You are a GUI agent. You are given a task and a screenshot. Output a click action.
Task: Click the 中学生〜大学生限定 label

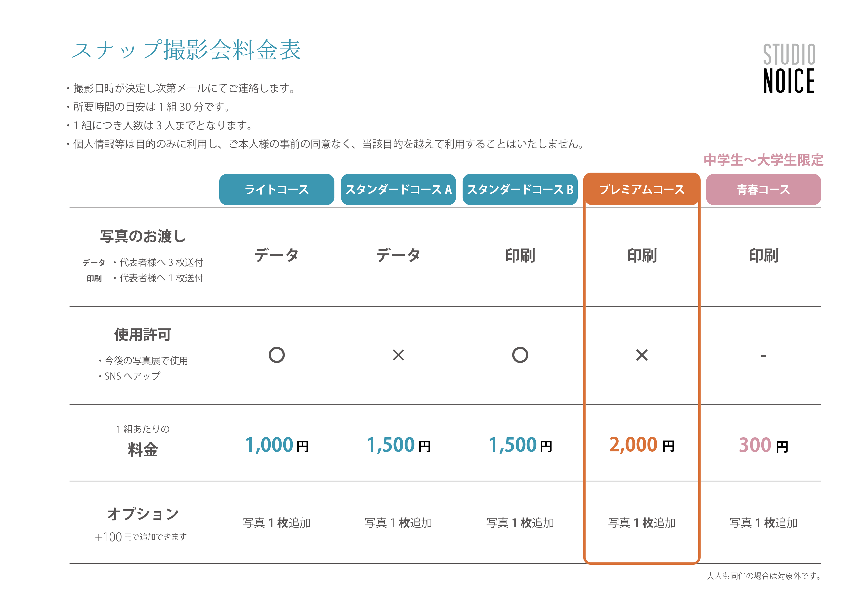click(x=763, y=160)
